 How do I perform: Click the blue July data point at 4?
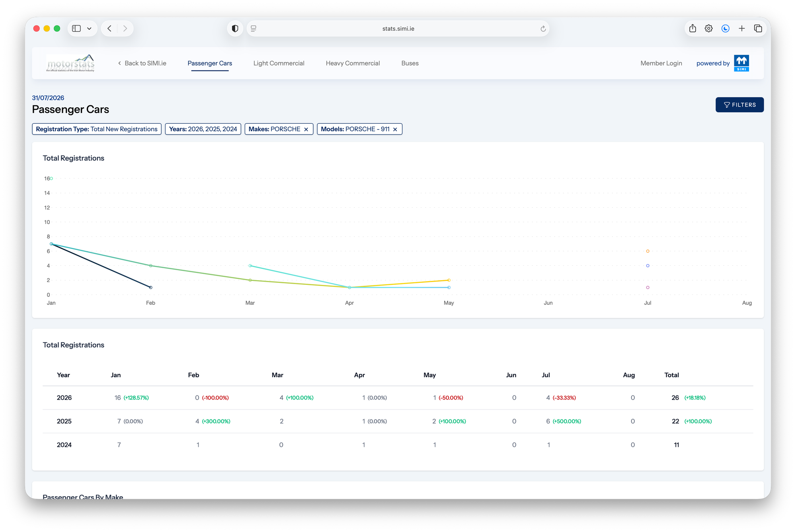pos(648,266)
